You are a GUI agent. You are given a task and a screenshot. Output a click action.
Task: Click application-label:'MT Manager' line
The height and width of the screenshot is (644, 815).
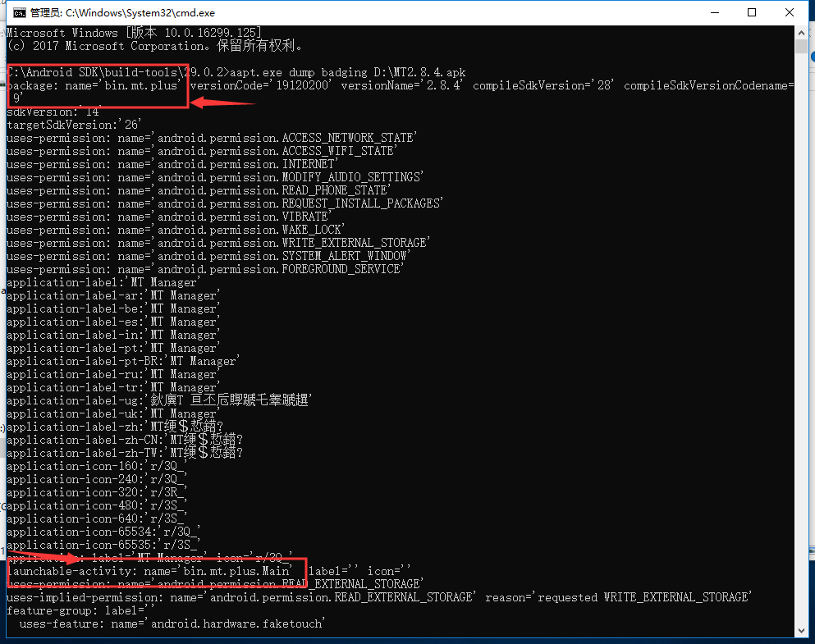point(103,282)
